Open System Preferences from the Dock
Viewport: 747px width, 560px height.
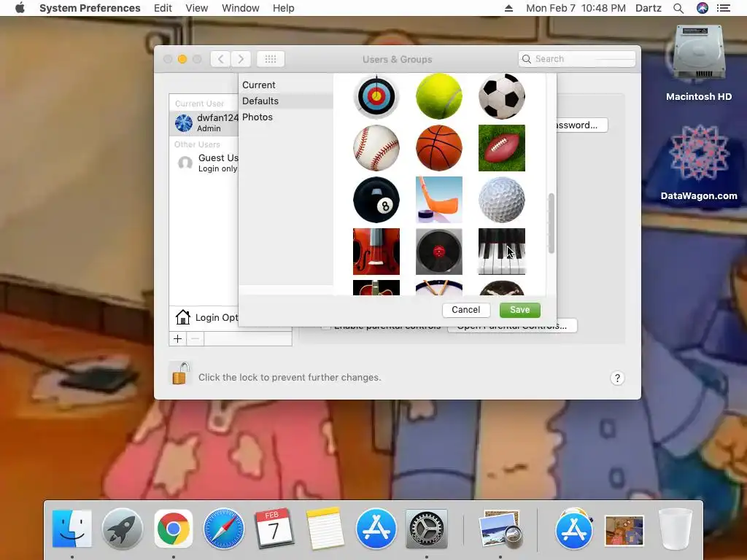click(x=426, y=529)
